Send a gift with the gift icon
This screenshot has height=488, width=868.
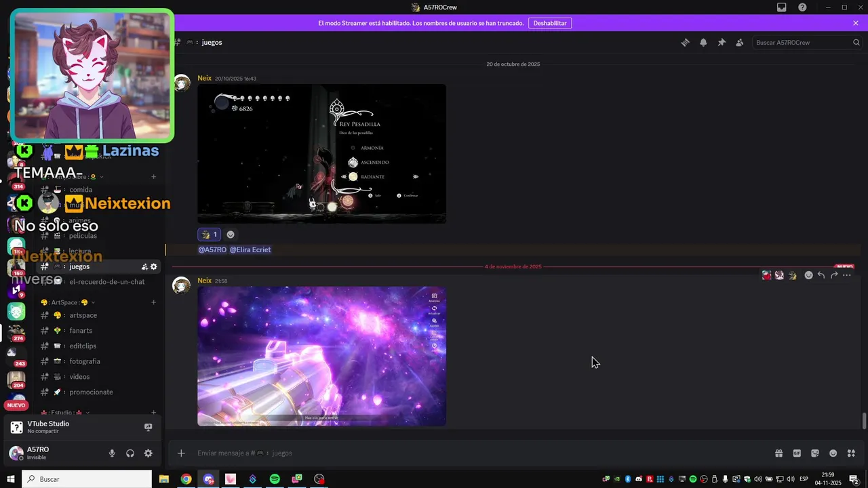tap(778, 453)
